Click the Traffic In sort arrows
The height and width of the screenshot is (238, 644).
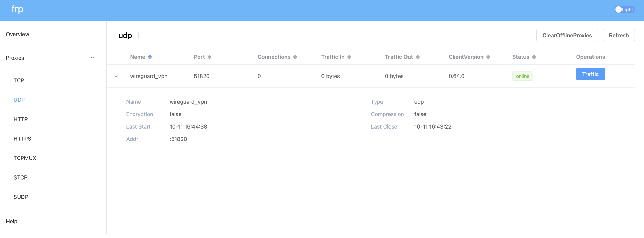pos(349,57)
